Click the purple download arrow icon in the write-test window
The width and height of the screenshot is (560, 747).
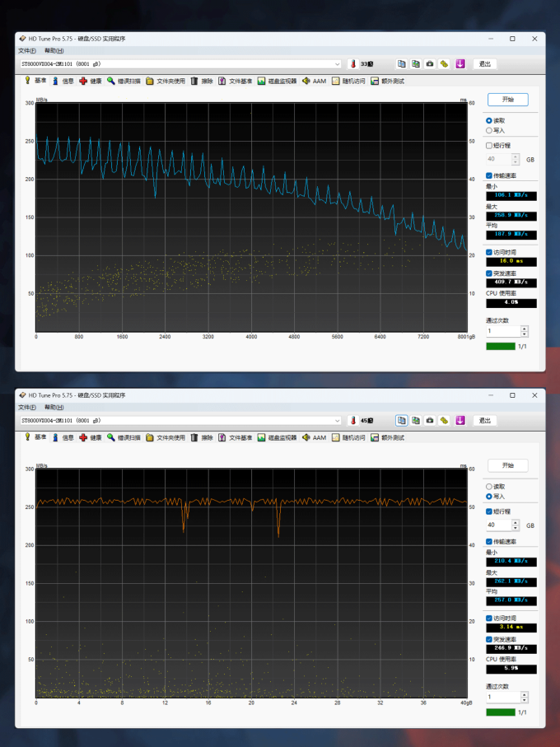[x=460, y=420]
